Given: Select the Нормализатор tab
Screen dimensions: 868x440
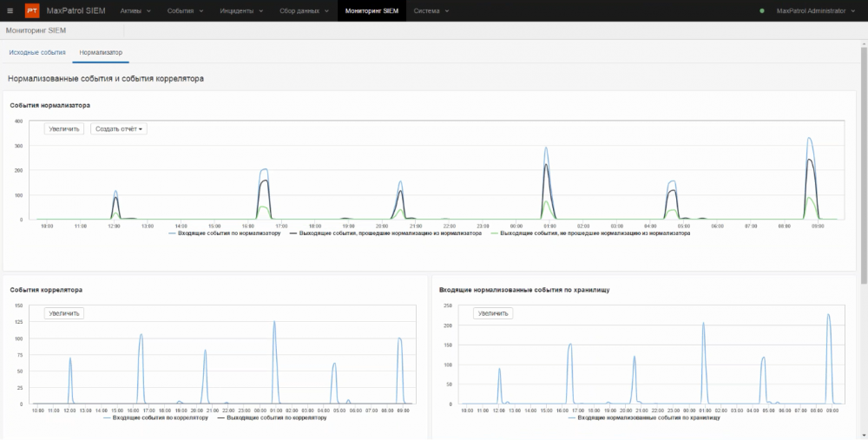Looking at the screenshot, I should pos(101,53).
